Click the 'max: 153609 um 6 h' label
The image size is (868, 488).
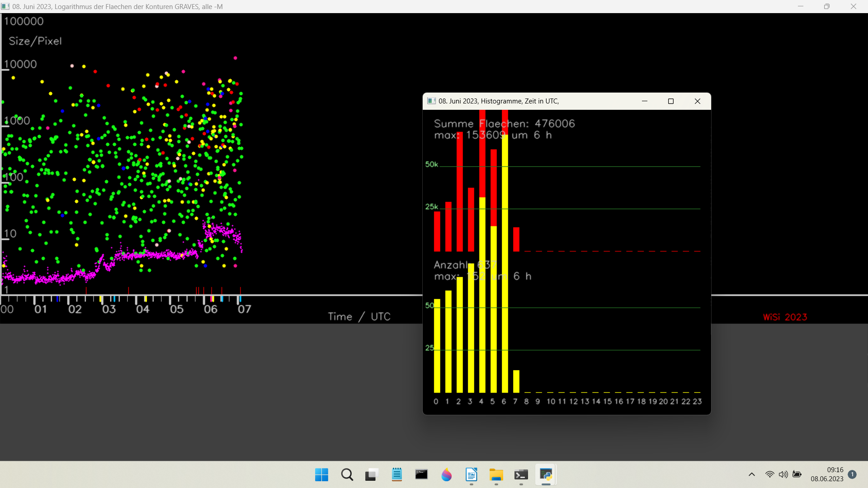pyautogui.click(x=493, y=135)
